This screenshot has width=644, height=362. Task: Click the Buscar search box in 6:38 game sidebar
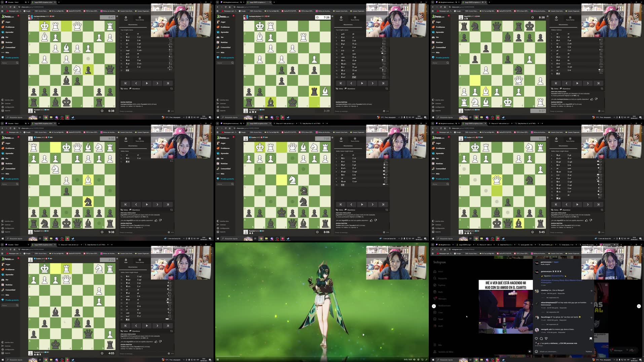10,63
